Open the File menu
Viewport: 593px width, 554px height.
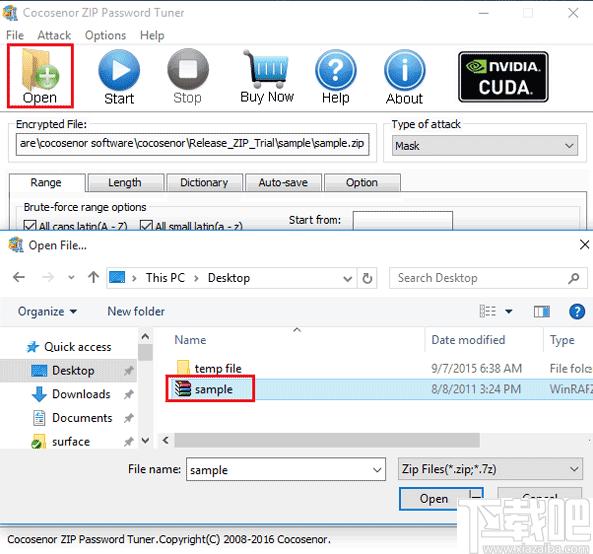click(x=15, y=35)
